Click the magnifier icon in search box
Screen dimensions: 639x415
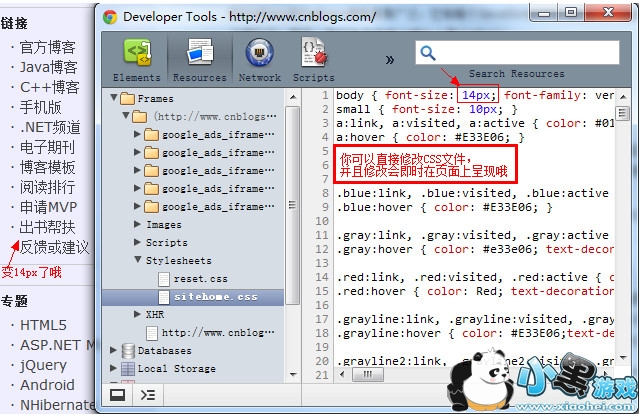pos(428,53)
